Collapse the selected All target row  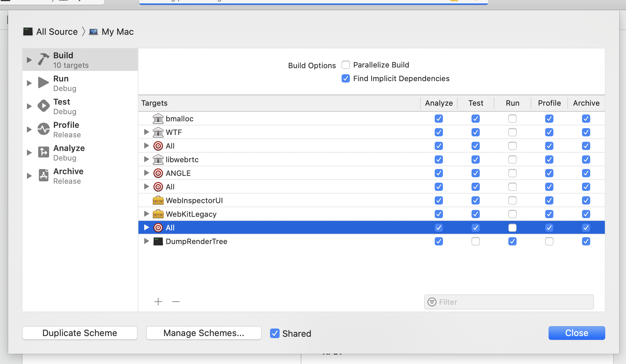[146, 227]
